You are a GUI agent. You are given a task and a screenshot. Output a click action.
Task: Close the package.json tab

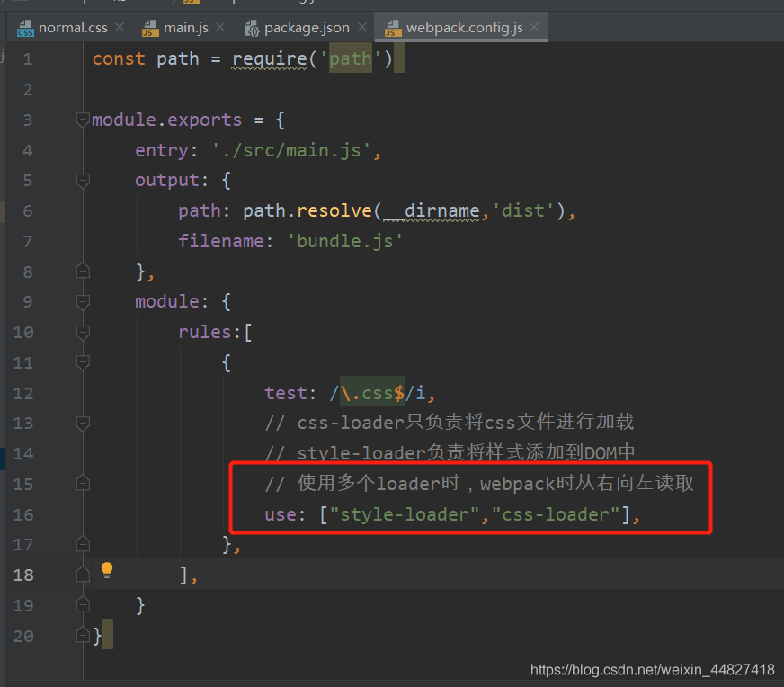tap(362, 27)
